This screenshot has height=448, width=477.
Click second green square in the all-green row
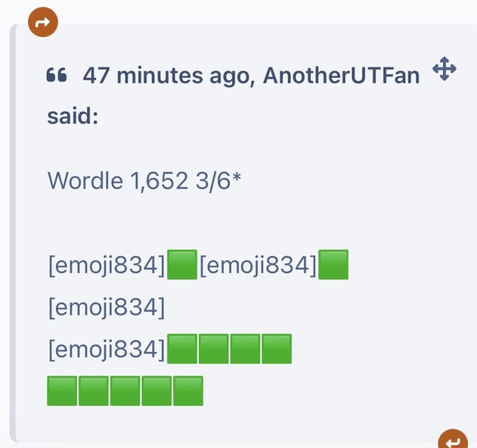pos(94,391)
